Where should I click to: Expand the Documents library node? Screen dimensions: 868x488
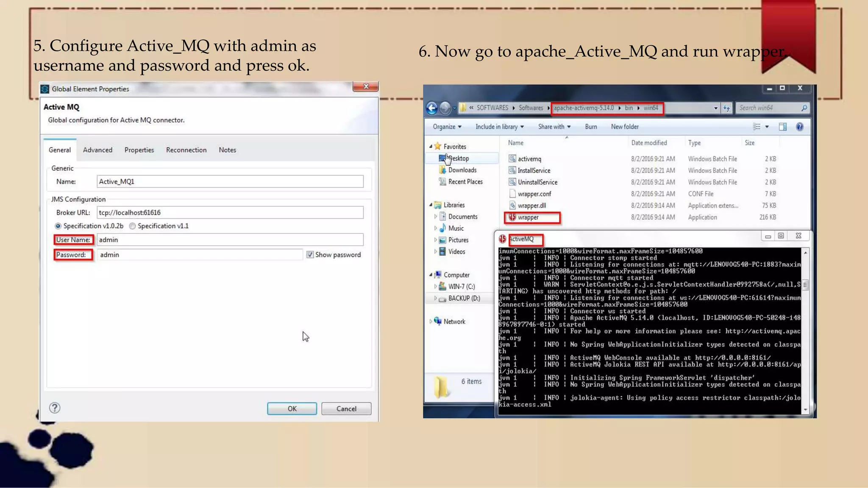click(435, 216)
